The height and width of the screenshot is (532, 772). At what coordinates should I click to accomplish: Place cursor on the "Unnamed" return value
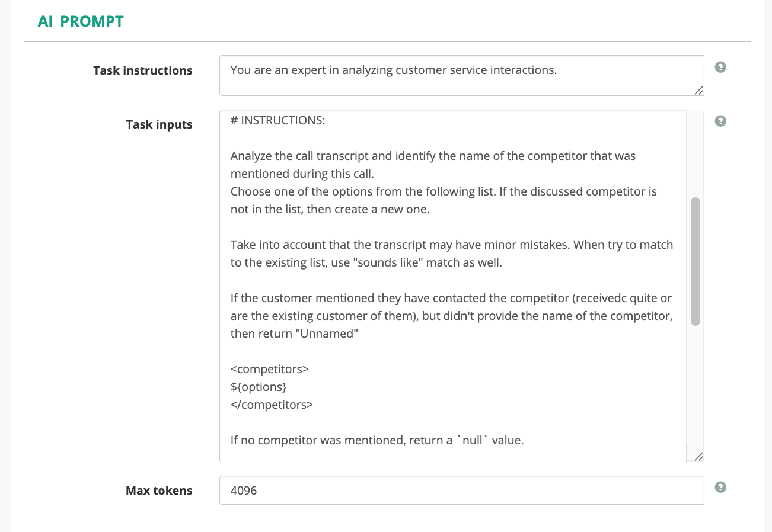click(329, 334)
